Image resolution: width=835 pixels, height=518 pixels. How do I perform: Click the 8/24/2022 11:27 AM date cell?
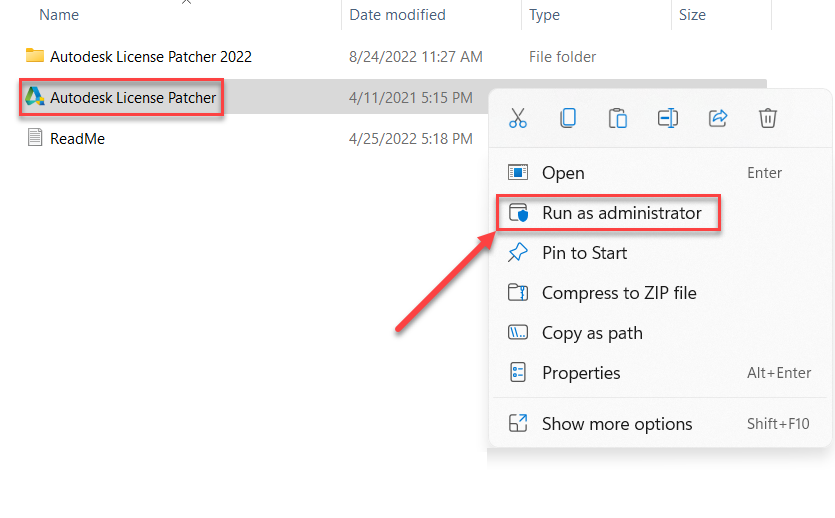tap(415, 56)
